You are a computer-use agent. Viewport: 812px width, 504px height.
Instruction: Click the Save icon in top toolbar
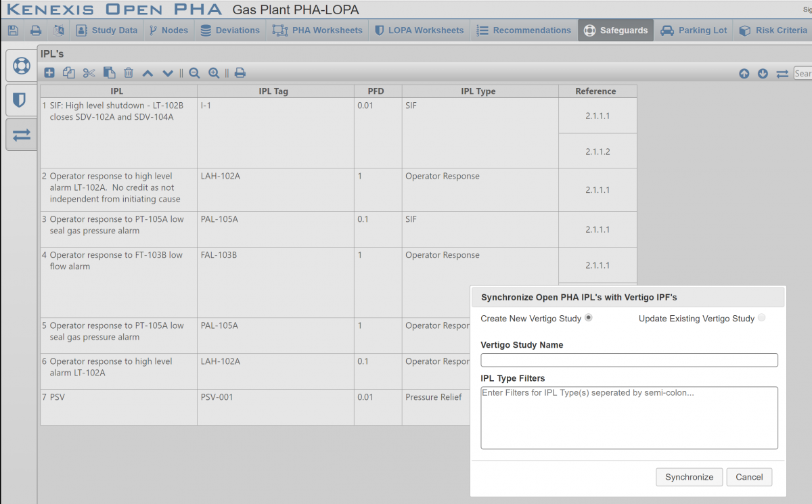point(12,30)
